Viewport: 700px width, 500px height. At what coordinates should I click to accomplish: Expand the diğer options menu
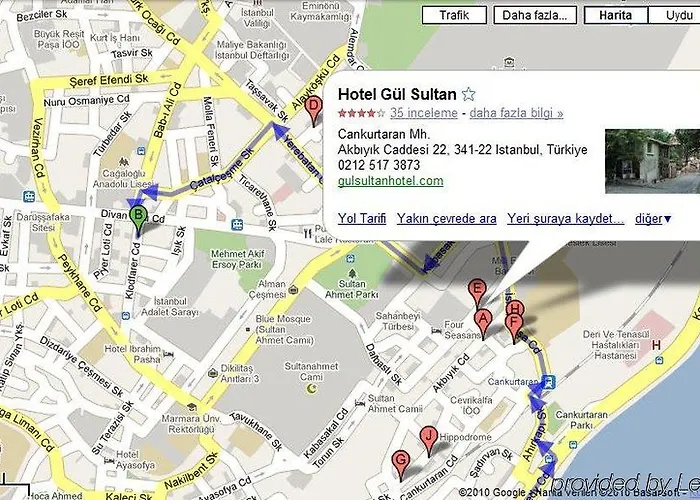tap(653, 219)
